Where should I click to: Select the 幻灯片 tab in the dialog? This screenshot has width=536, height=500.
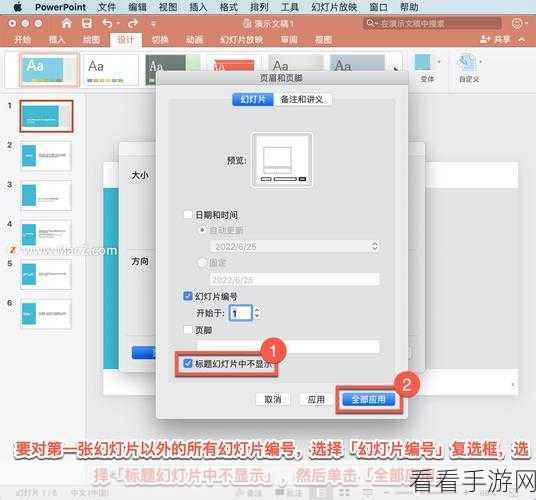(253, 99)
